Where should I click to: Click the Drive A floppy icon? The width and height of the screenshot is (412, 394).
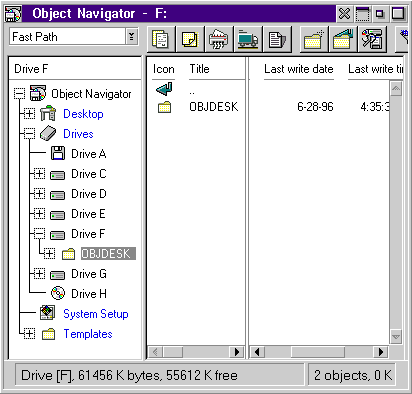[x=58, y=153]
